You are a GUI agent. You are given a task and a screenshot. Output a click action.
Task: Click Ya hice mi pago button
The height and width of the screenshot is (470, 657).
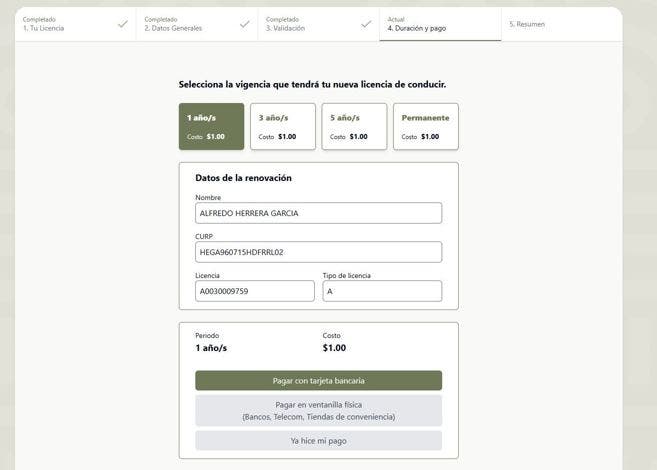pyautogui.click(x=318, y=440)
